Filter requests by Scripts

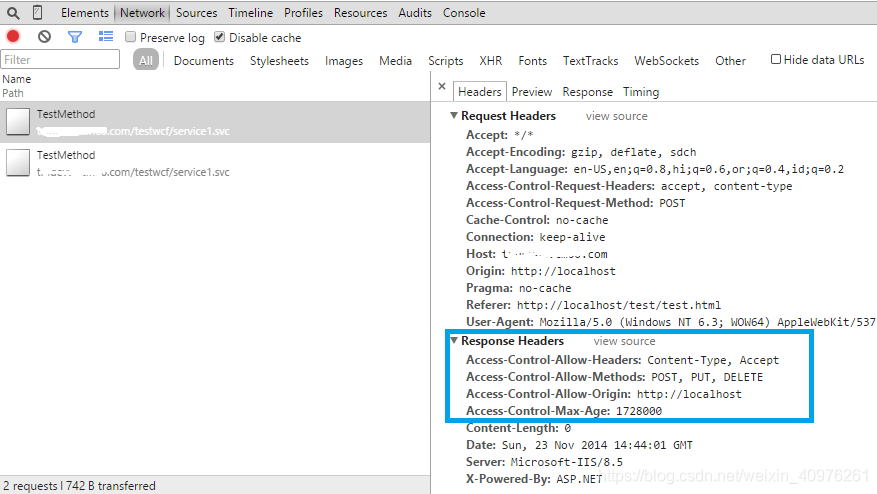(446, 60)
